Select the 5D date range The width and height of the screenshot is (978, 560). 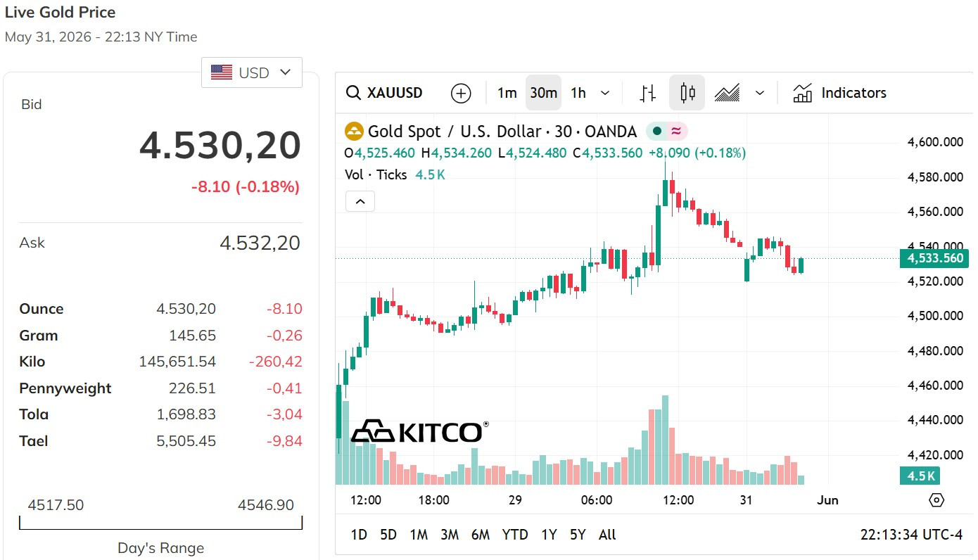(x=388, y=535)
